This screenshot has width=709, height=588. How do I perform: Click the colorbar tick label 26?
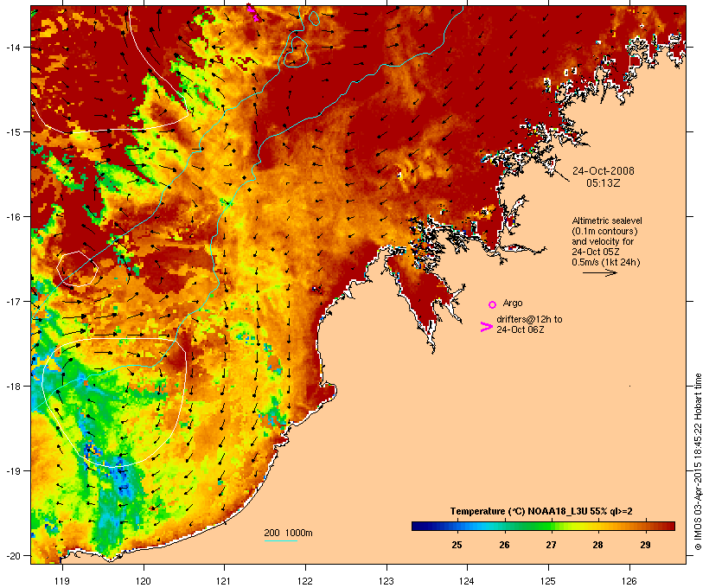point(504,545)
